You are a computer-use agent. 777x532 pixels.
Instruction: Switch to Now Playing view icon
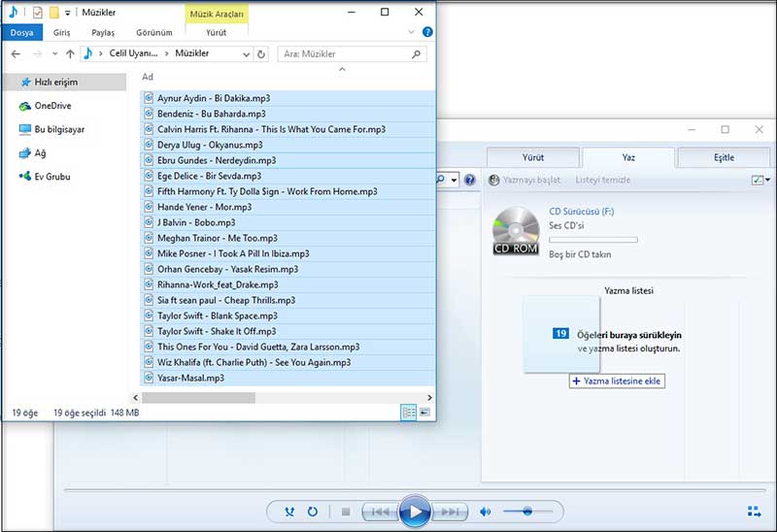(x=754, y=512)
